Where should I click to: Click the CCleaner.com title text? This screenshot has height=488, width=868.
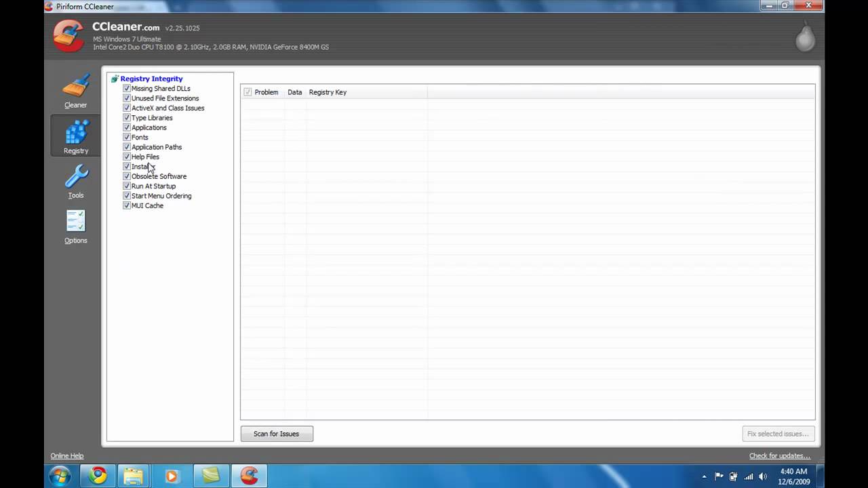126,27
